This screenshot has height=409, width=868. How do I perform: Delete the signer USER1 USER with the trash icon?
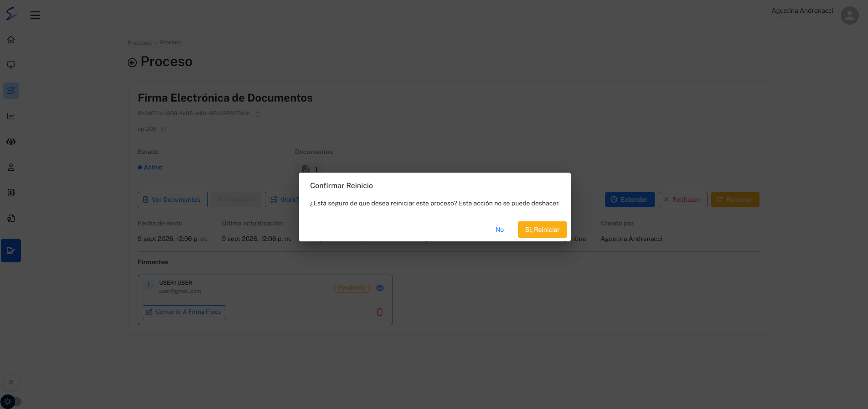380,312
